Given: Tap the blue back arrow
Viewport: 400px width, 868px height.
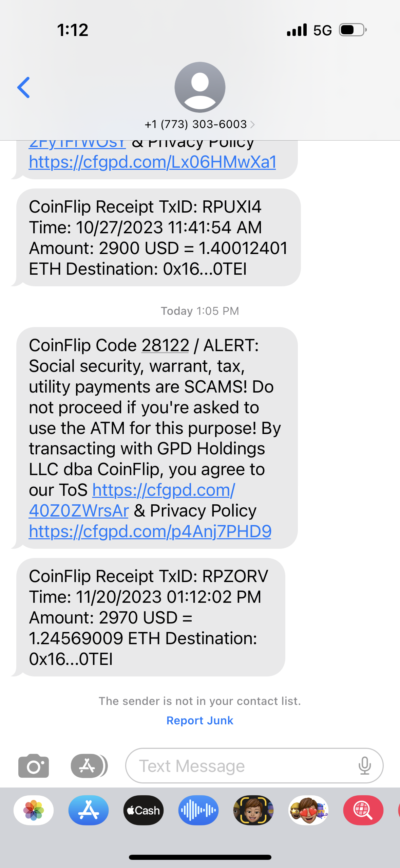Looking at the screenshot, I should pyautogui.click(x=24, y=88).
